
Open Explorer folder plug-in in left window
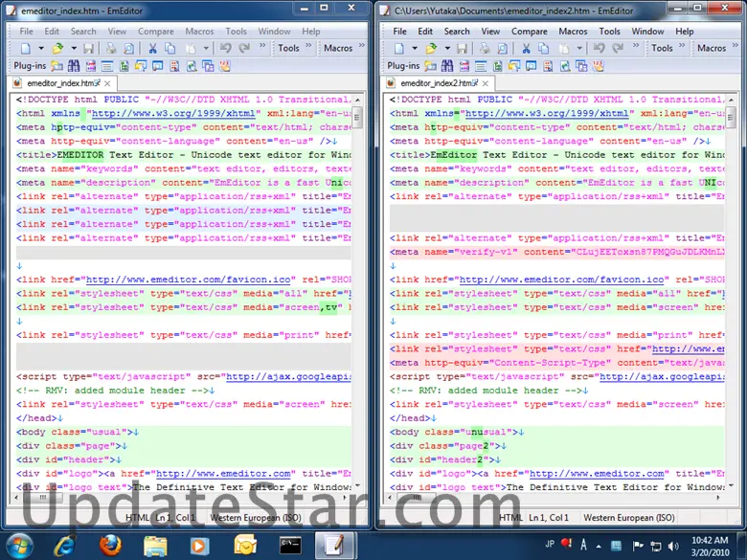click(57, 66)
